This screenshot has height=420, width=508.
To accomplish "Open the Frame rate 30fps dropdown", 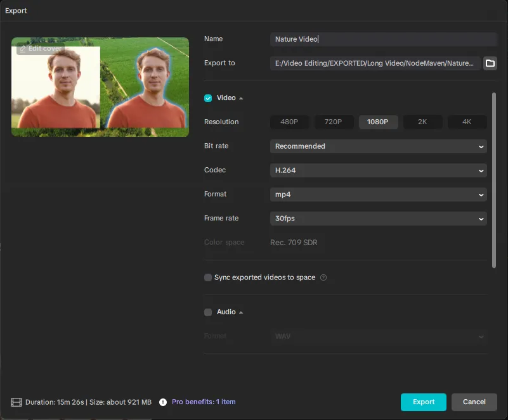I will 378,219.
